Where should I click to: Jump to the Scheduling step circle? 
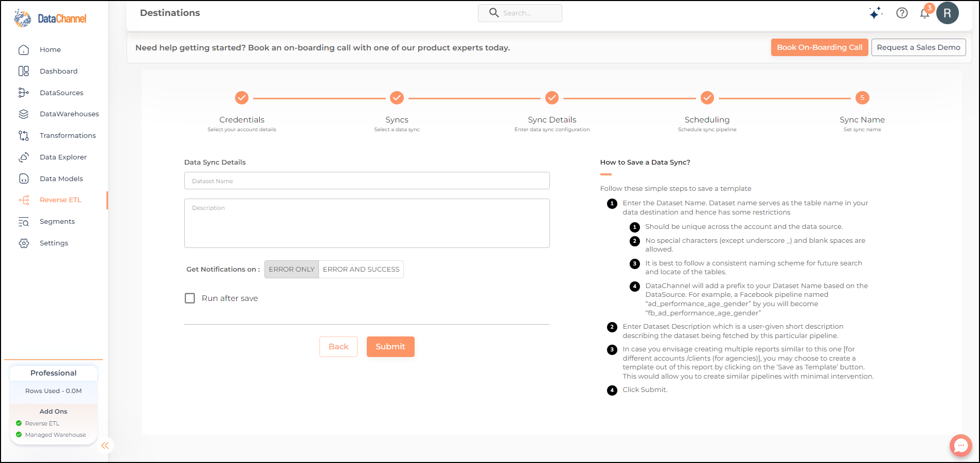(707, 98)
